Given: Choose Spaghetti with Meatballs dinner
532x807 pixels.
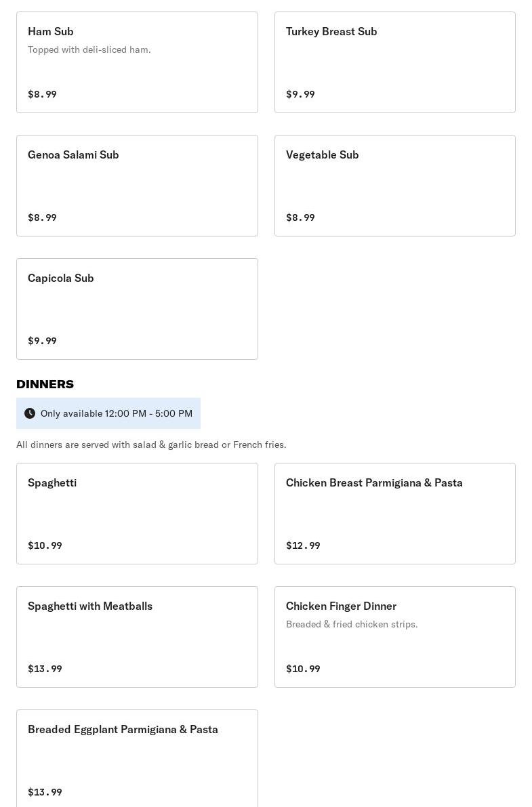Looking at the screenshot, I should click(137, 637).
